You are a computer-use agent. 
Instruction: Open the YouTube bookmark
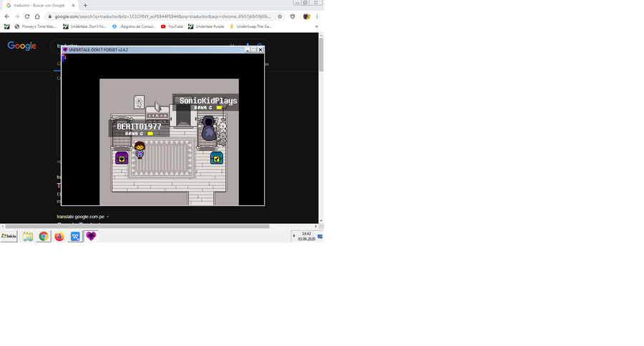pos(172,26)
